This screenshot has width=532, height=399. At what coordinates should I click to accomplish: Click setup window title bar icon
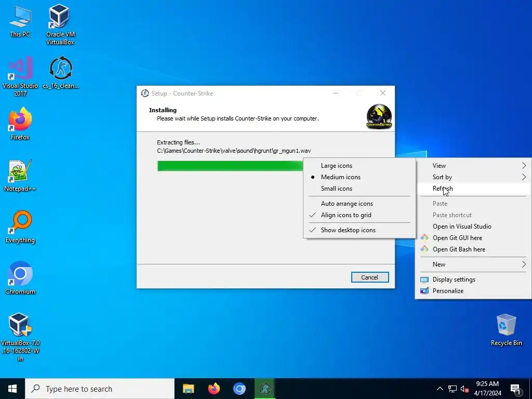(x=145, y=94)
